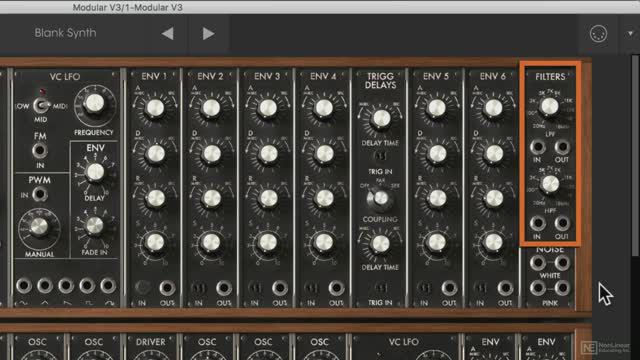The width and height of the screenshot is (640, 360).
Task: Click the ENV 1 Decay knob
Action: [156, 154]
